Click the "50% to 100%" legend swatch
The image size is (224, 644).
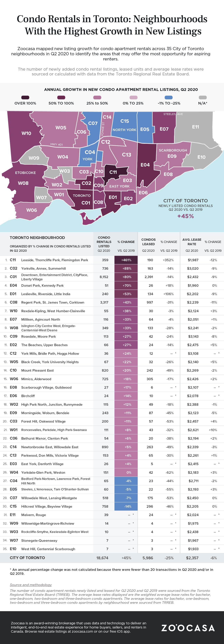click(61, 97)
